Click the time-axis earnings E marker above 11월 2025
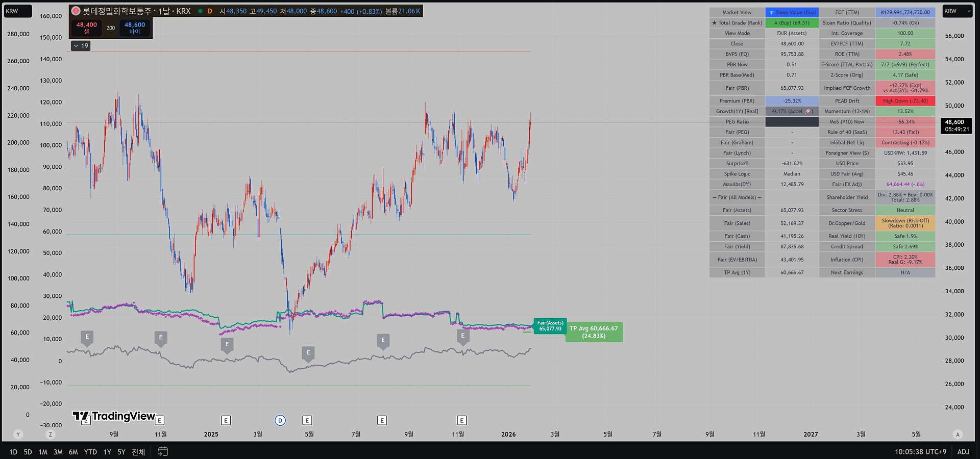The width and height of the screenshot is (980, 459). 461,420
